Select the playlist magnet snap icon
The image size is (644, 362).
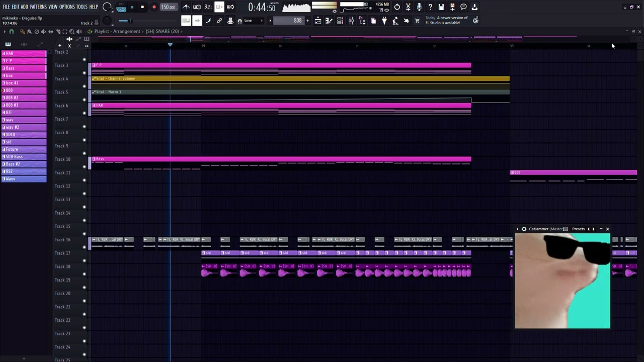tap(12, 32)
